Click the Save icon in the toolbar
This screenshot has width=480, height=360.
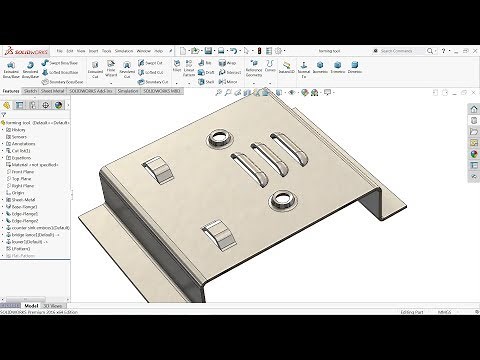pos(208,51)
